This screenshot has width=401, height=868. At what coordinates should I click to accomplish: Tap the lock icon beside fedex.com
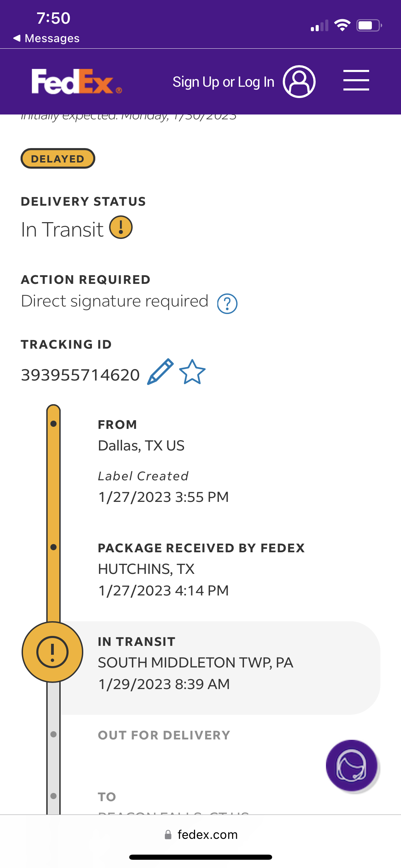[168, 835]
